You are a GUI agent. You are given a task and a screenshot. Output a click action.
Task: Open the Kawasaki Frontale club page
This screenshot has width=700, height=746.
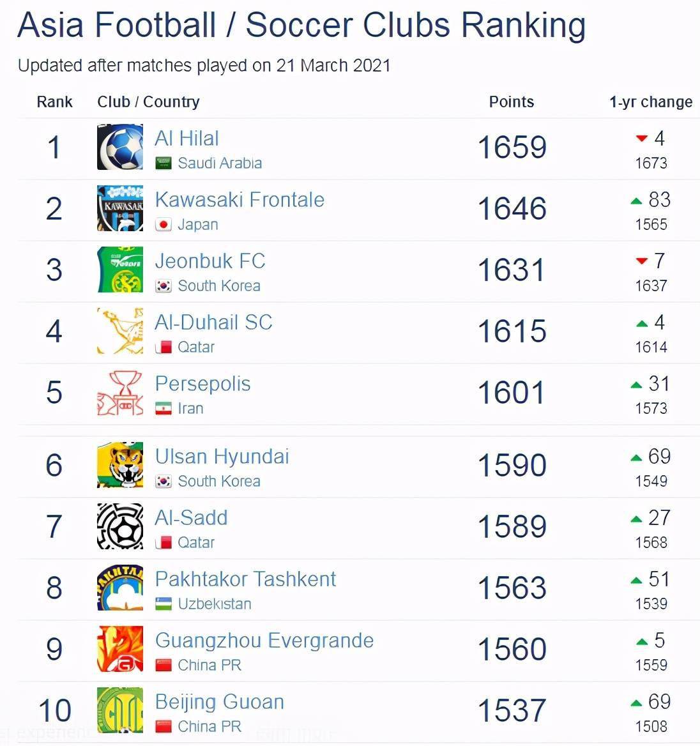tap(240, 199)
